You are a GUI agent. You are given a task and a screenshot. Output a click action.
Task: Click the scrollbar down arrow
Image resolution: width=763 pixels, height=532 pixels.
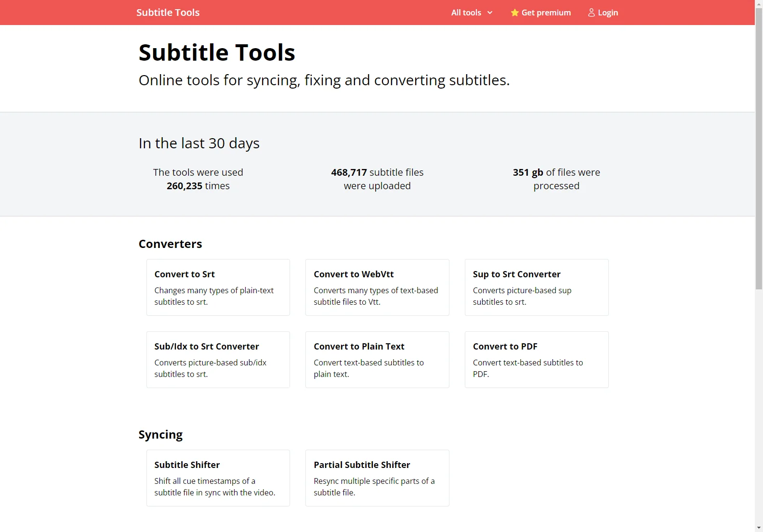tap(759, 528)
